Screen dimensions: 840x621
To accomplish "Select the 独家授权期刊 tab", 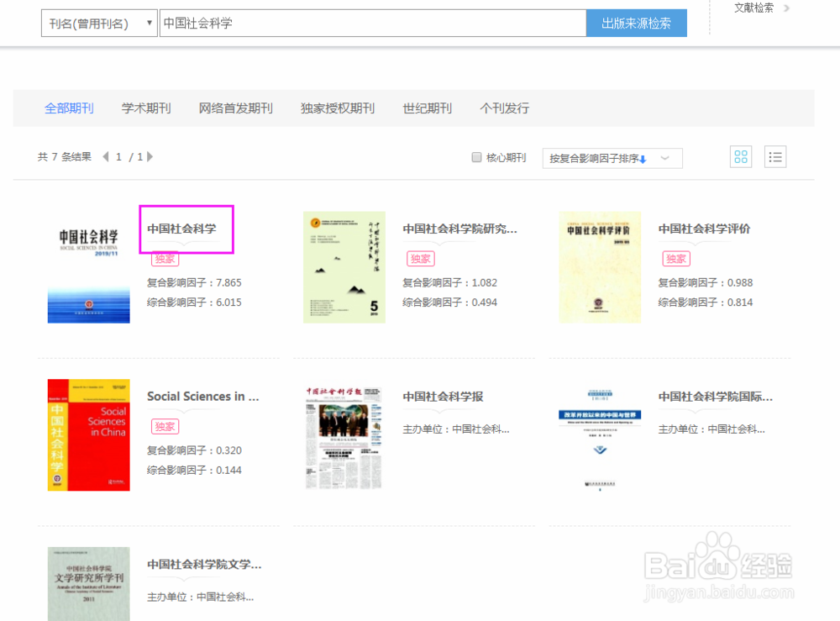I will click(x=338, y=108).
